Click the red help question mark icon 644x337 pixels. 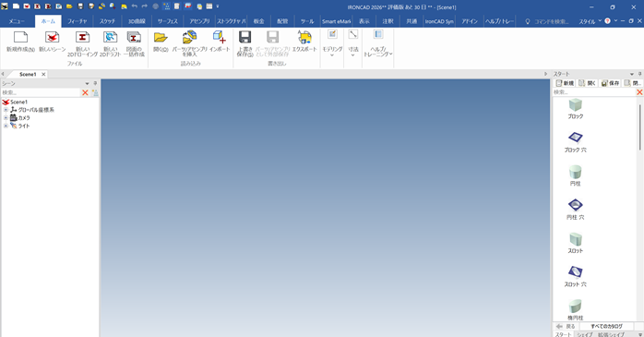[607, 21]
